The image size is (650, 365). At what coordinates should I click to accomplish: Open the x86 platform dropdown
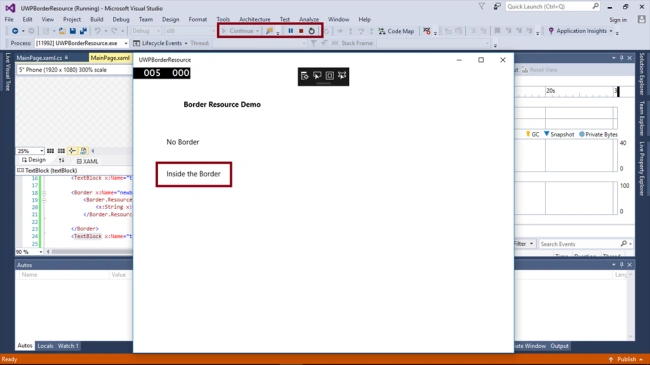(x=213, y=31)
